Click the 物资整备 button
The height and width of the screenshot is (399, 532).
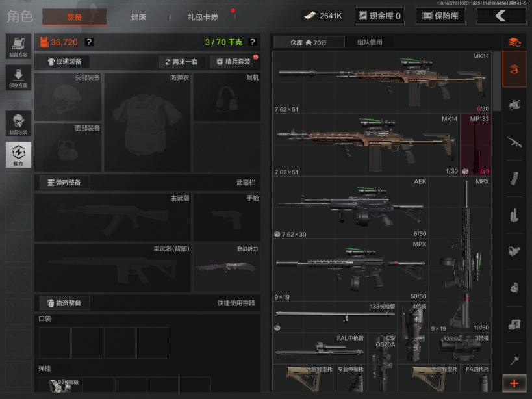coord(64,303)
